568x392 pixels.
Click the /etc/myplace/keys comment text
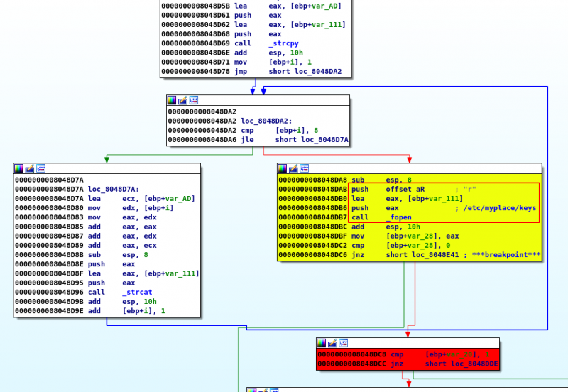coord(500,207)
